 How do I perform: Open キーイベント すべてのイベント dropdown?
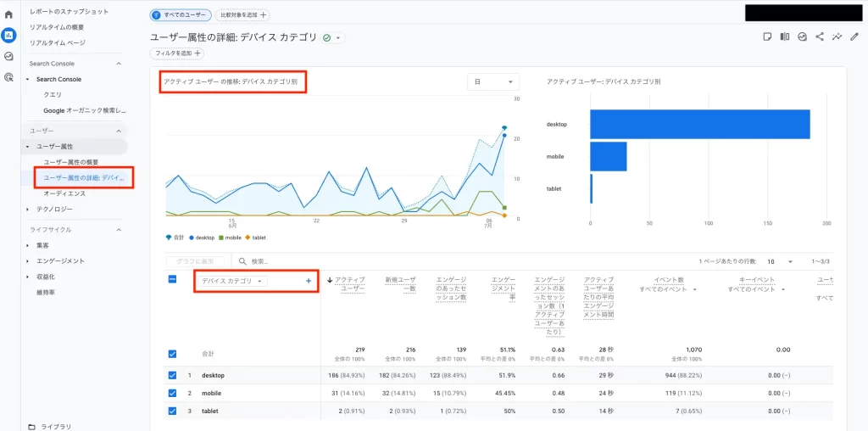[756, 289]
